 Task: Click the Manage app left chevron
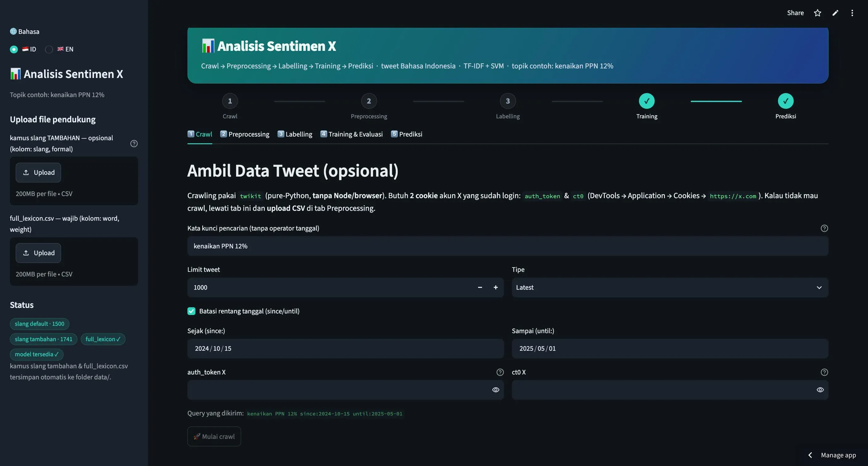(x=810, y=455)
